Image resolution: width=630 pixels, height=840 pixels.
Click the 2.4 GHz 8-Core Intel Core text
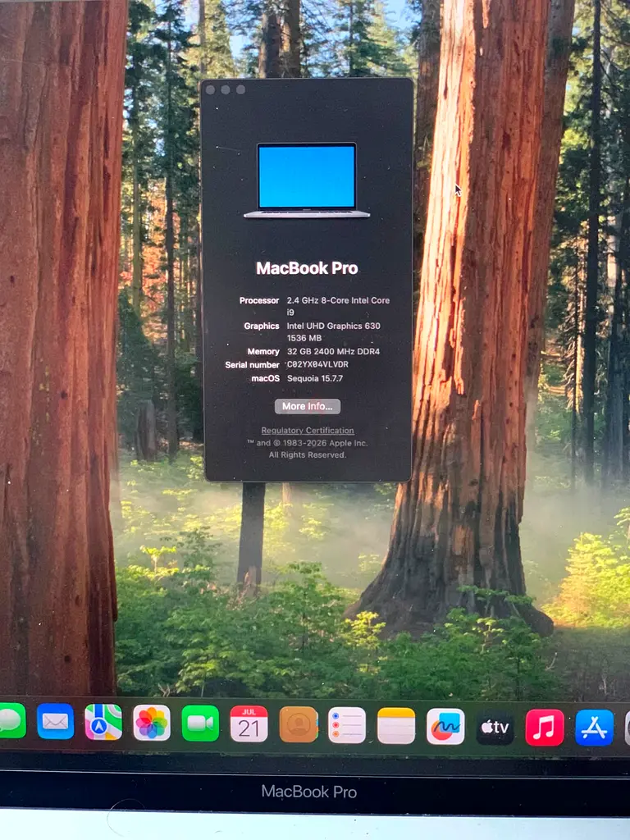point(338,300)
